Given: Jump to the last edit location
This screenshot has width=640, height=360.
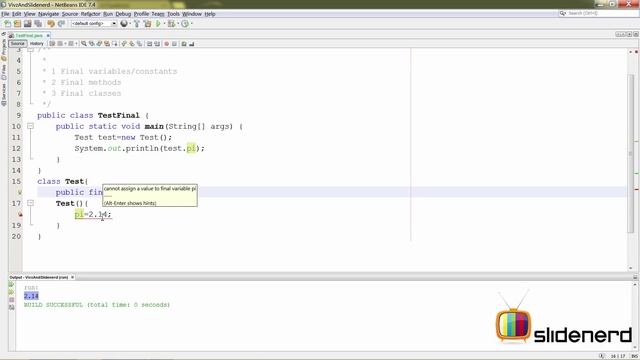Looking at the screenshot, I should (x=52, y=44).
